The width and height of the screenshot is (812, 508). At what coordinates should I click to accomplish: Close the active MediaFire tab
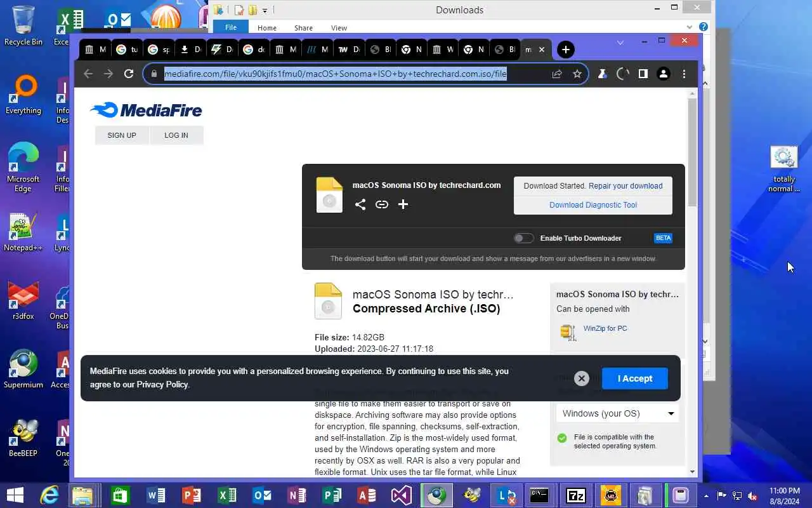[541, 50]
